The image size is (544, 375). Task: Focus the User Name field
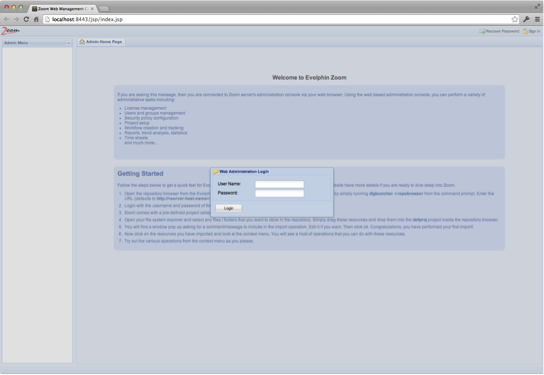click(280, 184)
